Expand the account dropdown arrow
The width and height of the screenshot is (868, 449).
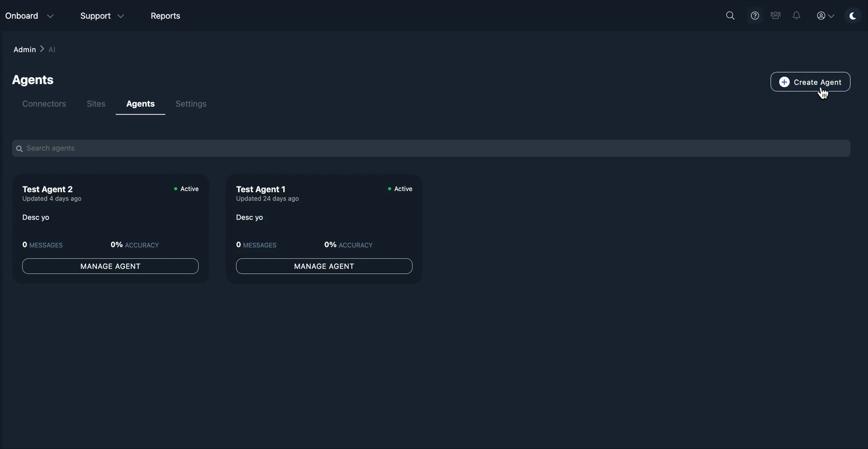point(831,16)
